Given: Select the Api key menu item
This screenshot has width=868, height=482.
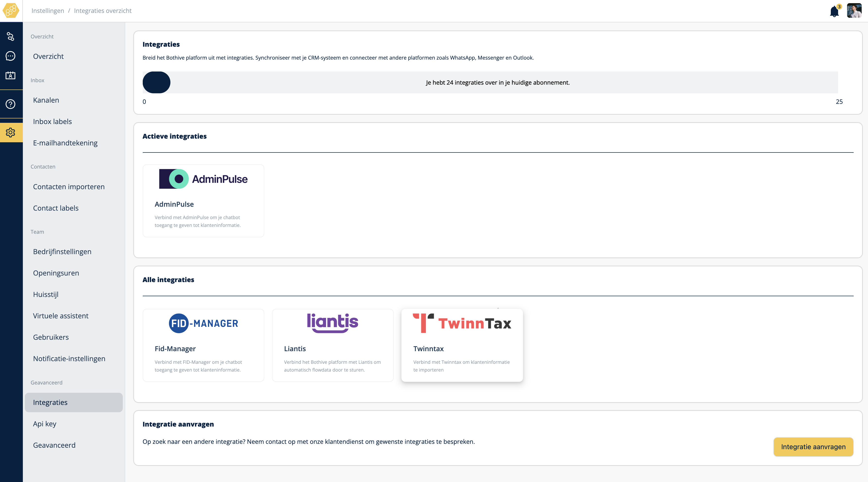Looking at the screenshot, I should [x=44, y=424].
